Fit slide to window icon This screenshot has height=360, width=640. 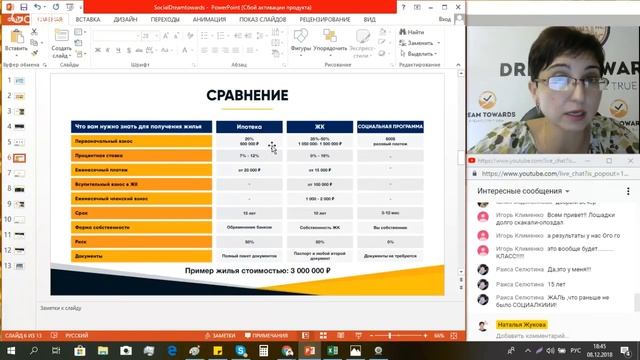[454, 335]
